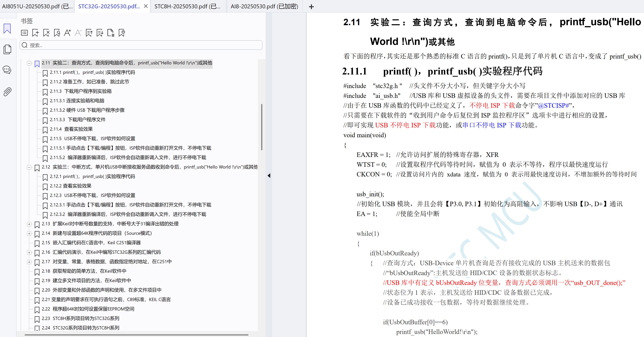
Task: Open the page thumbnails sidebar panel
Action: [x=7, y=49]
